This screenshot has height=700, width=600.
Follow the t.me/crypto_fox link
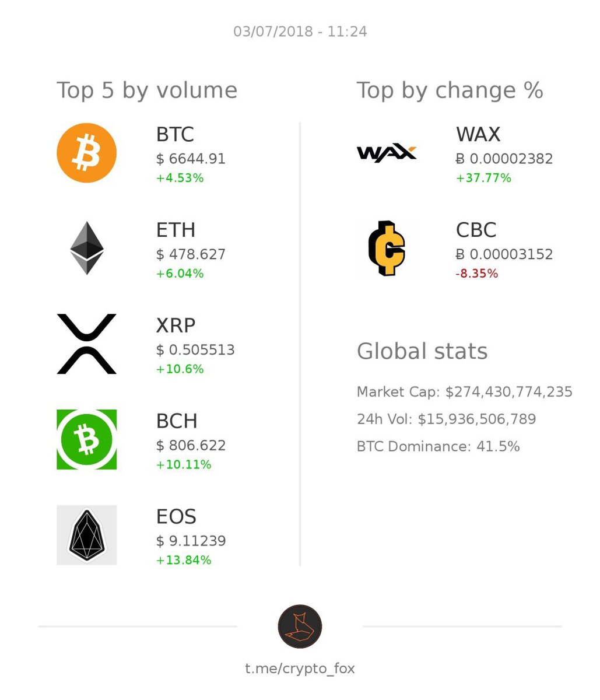(x=300, y=668)
